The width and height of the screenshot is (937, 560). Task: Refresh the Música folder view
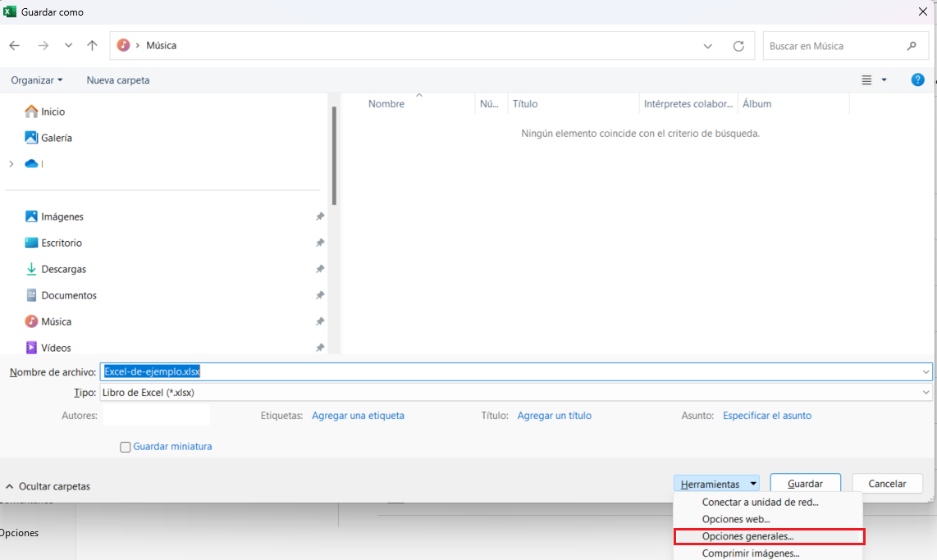[x=738, y=46]
